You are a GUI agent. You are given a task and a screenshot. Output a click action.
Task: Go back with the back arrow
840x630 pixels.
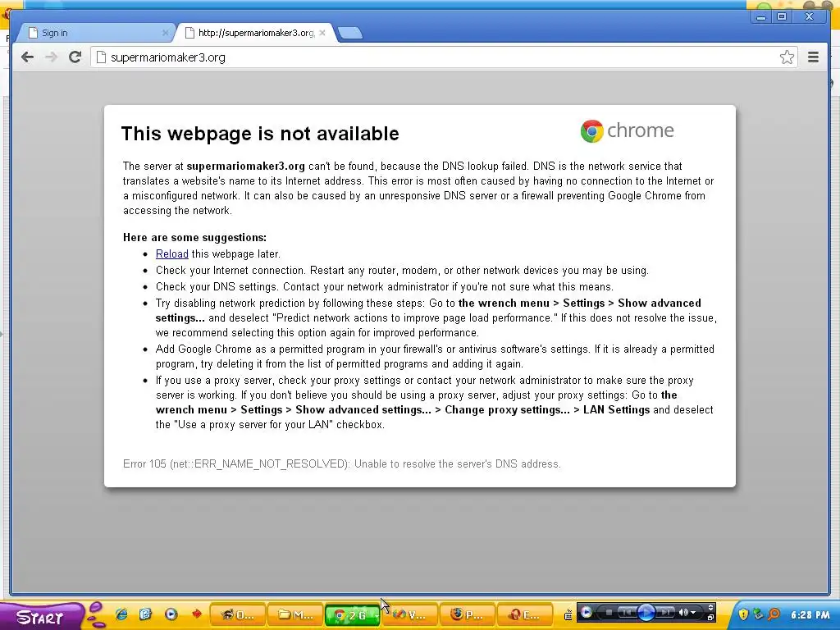[27, 57]
